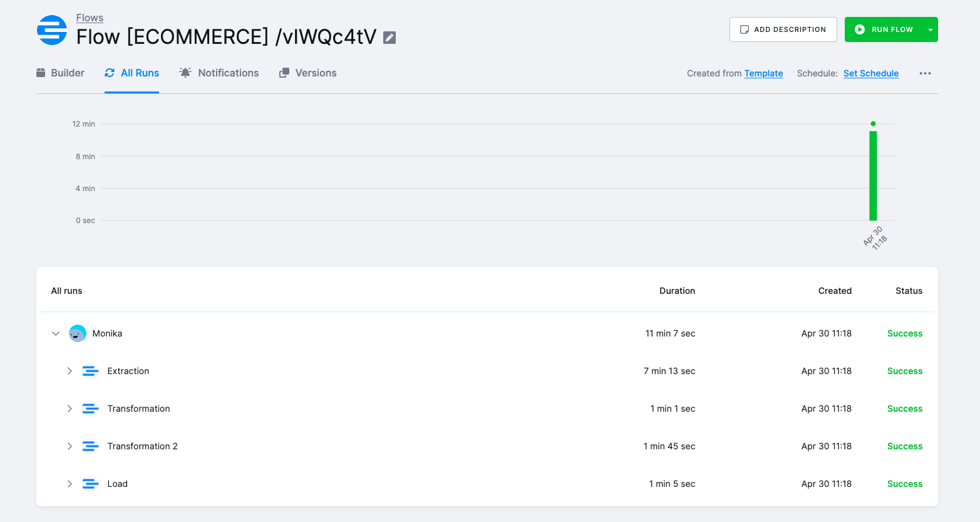Click the refresh icon next to All Runs
The image size is (980, 522).
(109, 72)
